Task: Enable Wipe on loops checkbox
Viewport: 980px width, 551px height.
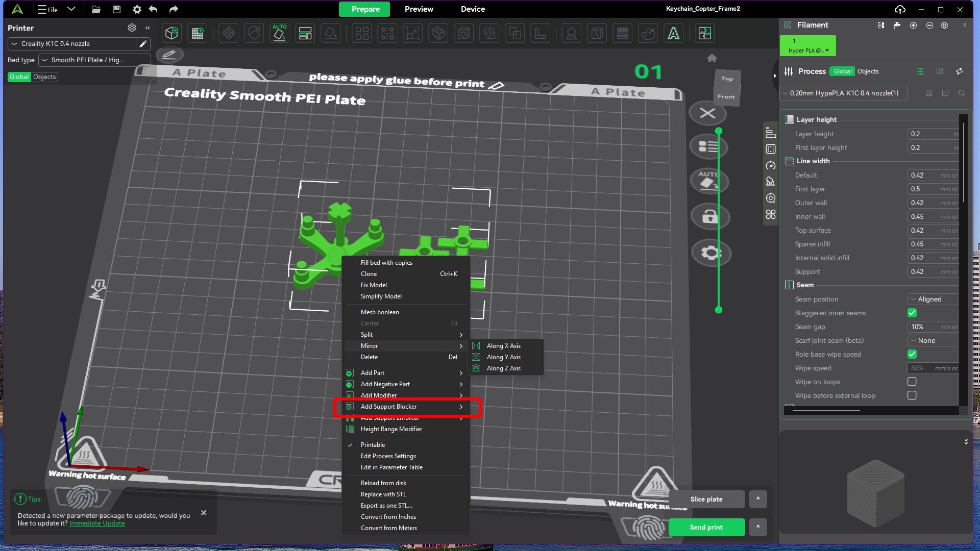Action: click(x=912, y=382)
